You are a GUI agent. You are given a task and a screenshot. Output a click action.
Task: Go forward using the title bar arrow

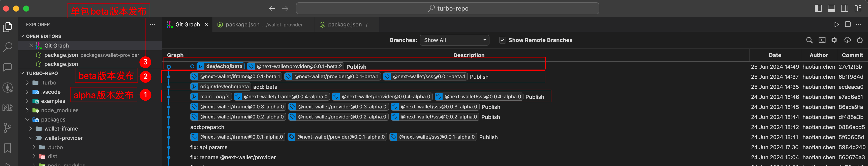click(285, 8)
